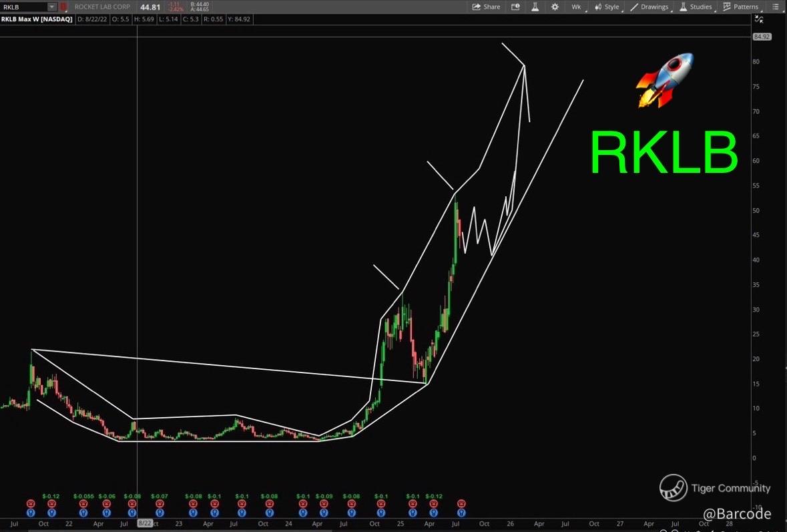This screenshot has height=532, width=787.
Task: Click the flask icon in chart toolbar
Action: point(535,7)
